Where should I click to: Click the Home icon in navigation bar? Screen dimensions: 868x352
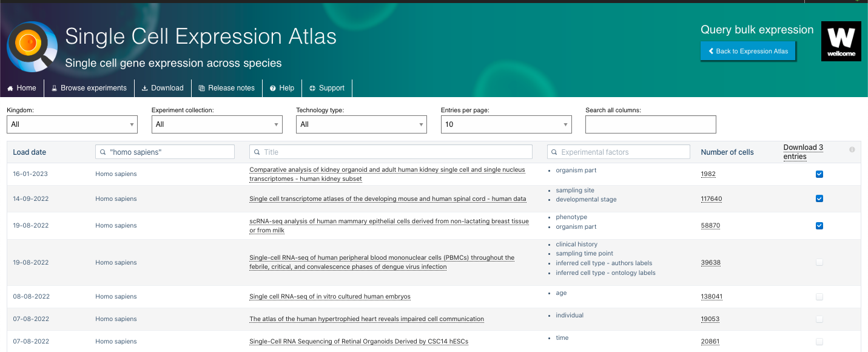pyautogui.click(x=10, y=88)
